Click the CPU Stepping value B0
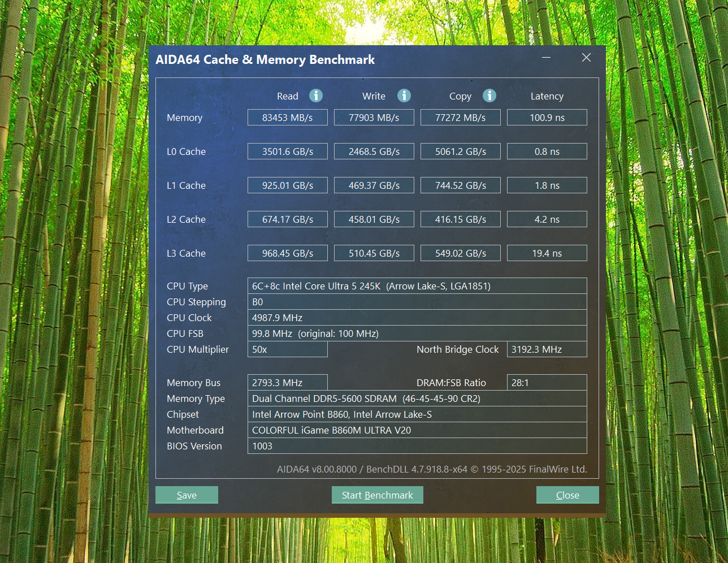 417,302
